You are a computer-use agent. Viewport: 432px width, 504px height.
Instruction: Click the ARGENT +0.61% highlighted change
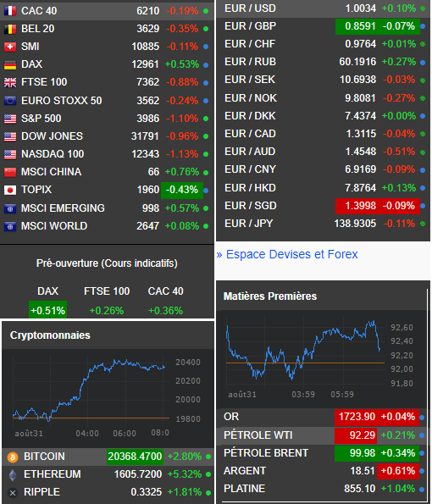[398, 471]
